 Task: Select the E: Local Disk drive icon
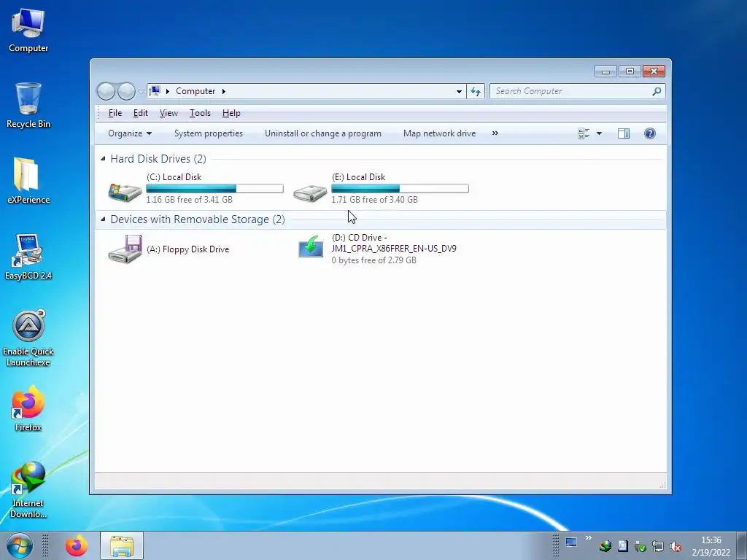point(310,192)
